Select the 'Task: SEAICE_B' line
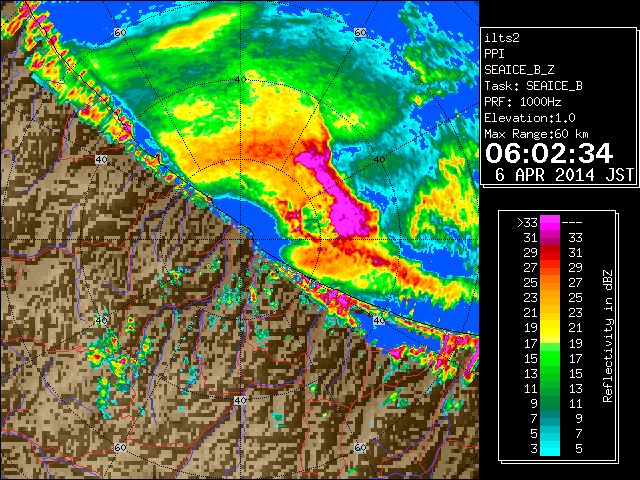The height and width of the screenshot is (480, 640). [x=533, y=86]
